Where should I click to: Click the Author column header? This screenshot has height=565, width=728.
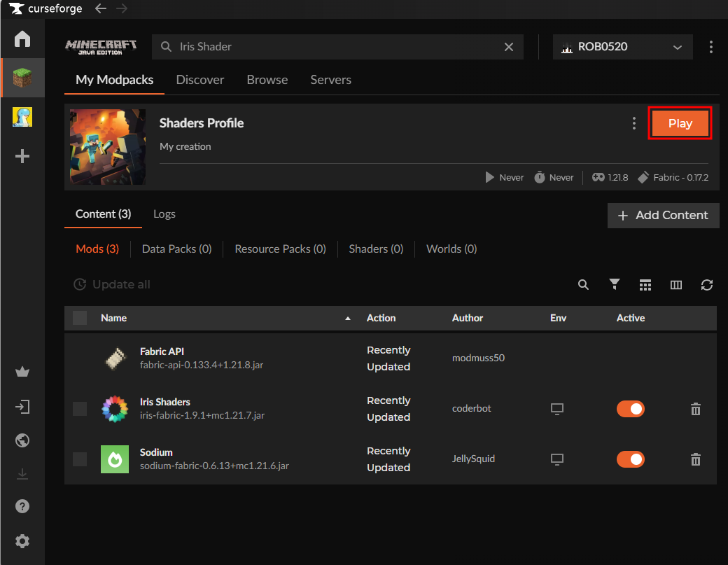click(x=468, y=318)
